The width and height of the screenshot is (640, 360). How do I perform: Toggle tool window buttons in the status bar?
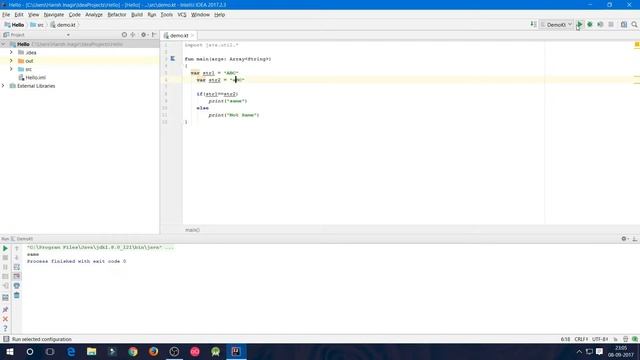point(6,339)
